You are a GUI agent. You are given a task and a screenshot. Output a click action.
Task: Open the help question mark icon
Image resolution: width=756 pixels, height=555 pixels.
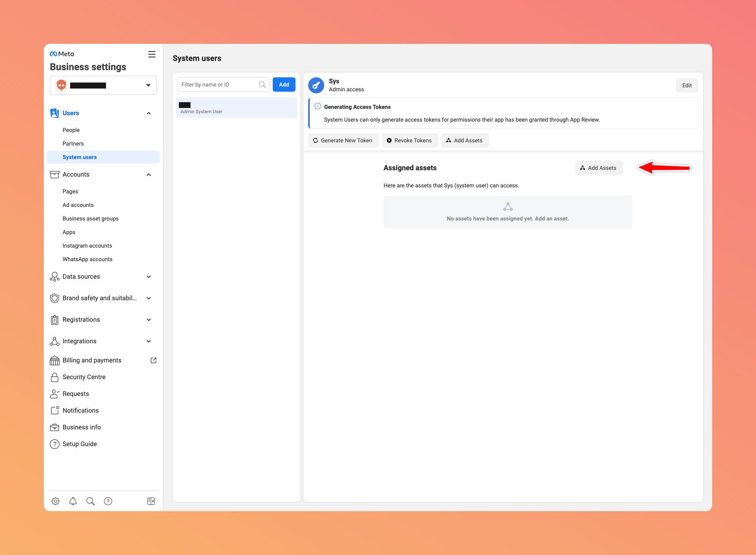108,501
